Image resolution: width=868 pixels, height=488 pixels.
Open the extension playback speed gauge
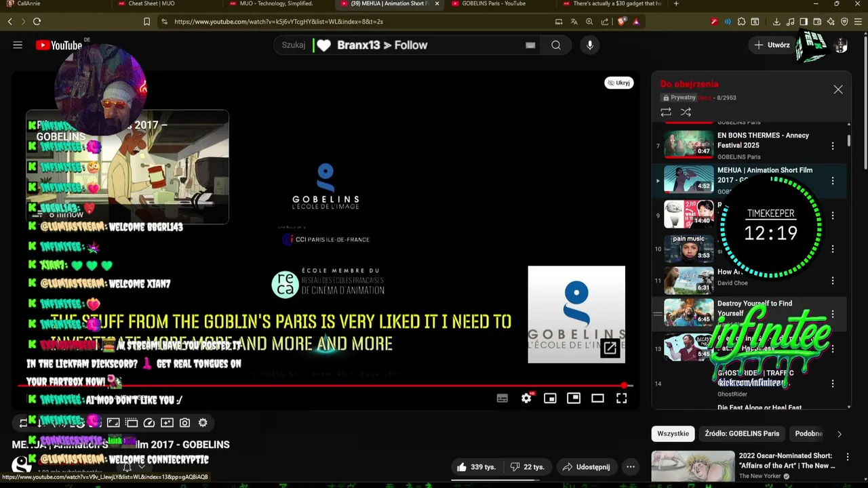click(149, 423)
